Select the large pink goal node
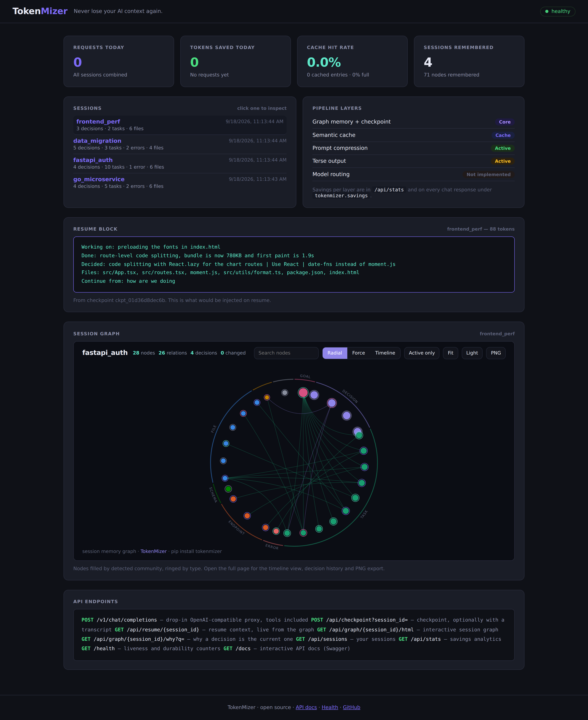This screenshot has height=720, width=588. (303, 393)
